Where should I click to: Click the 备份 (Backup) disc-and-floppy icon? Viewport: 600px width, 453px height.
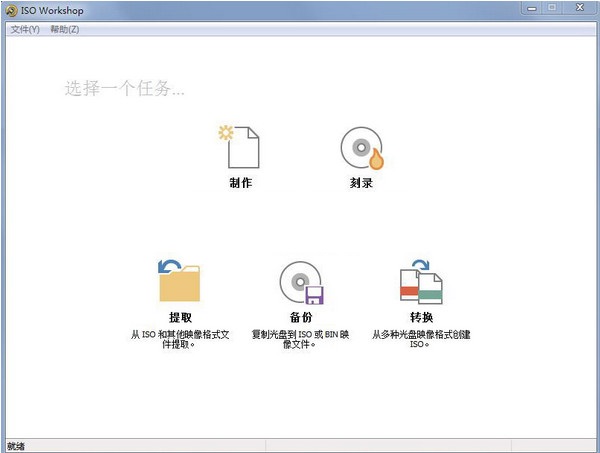point(301,282)
